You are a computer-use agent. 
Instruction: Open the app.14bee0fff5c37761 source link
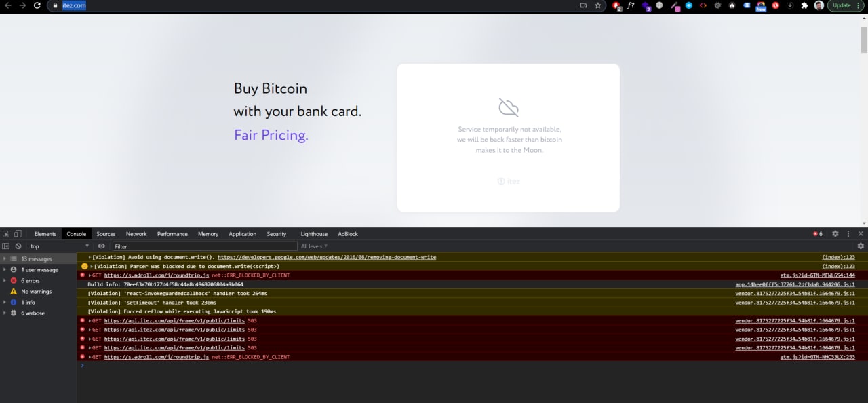pyautogui.click(x=795, y=284)
